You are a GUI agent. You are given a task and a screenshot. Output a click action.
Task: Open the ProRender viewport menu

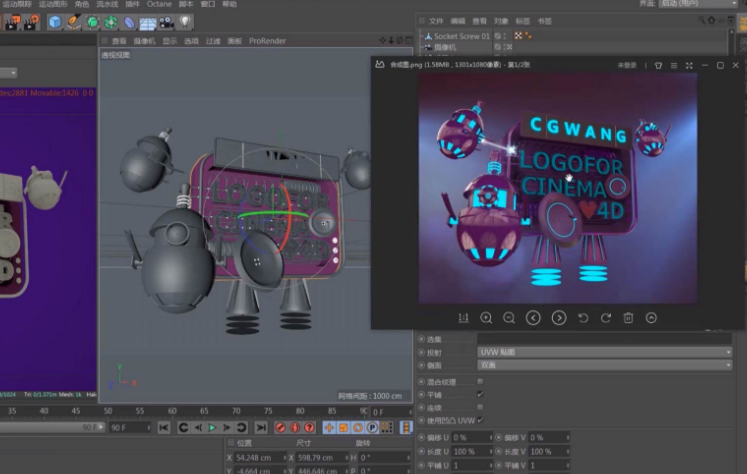[267, 41]
